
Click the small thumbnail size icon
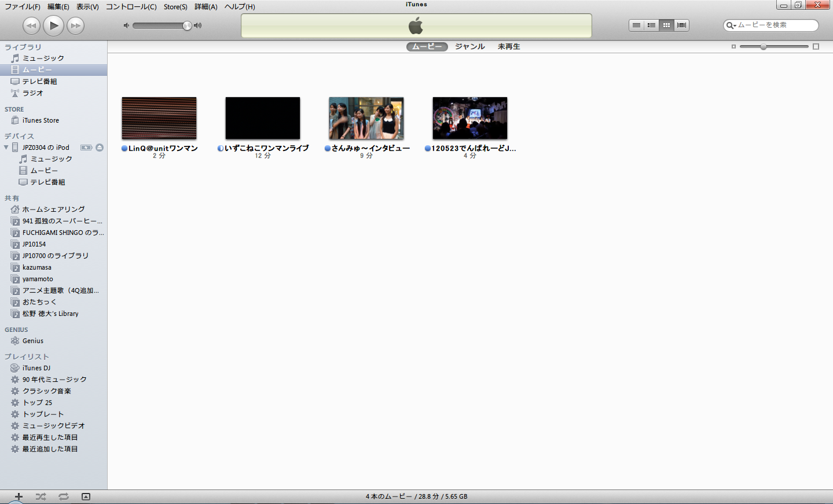(x=733, y=47)
